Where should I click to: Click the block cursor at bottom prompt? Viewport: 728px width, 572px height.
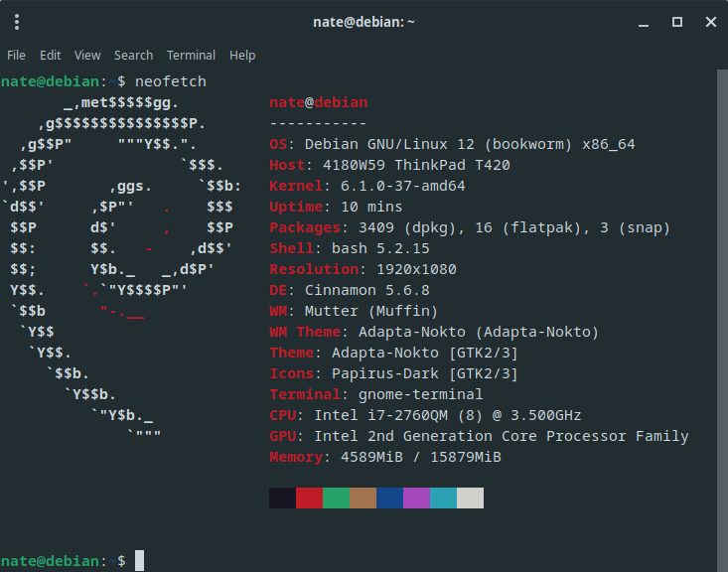pyautogui.click(x=139, y=560)
